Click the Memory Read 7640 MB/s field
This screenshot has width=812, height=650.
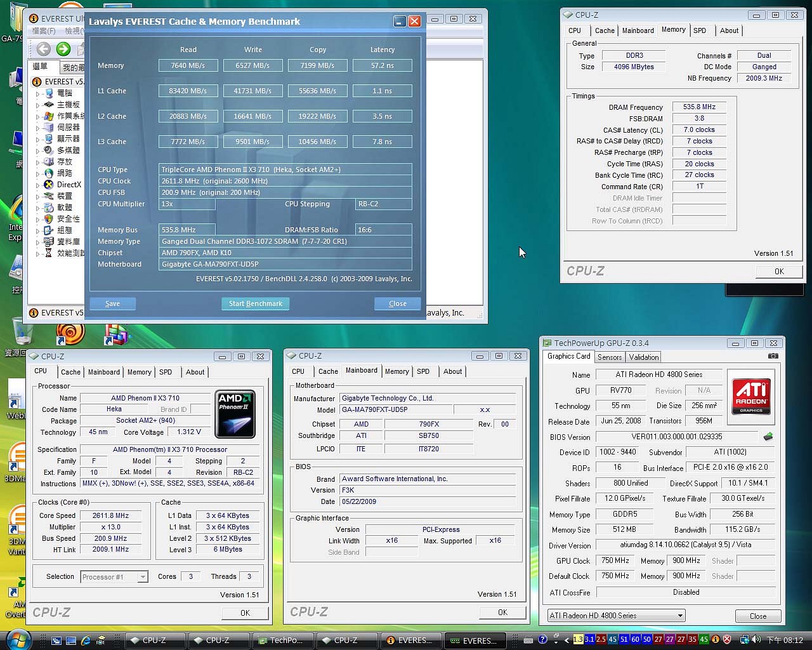tap(188, 65)
